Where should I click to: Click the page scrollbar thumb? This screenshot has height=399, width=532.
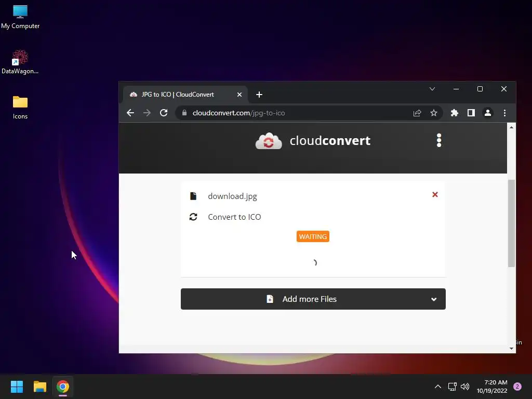(x=511, y=223)
